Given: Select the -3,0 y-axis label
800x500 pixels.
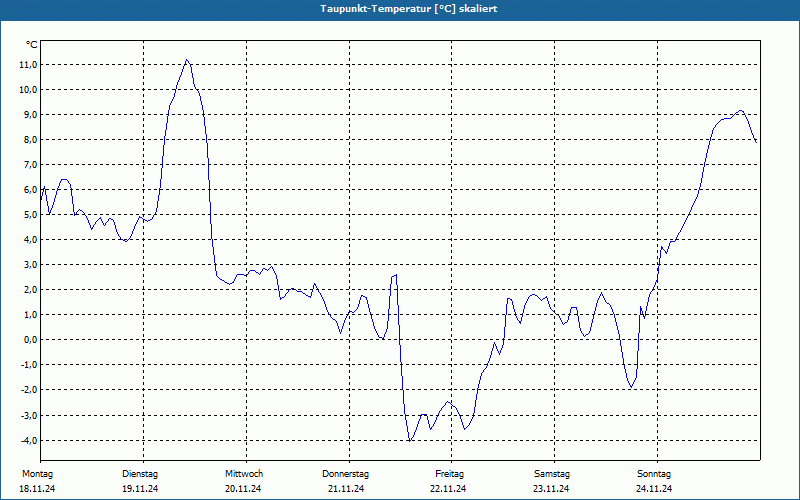Looking at the screenshot, I should [x=28, y=415].
